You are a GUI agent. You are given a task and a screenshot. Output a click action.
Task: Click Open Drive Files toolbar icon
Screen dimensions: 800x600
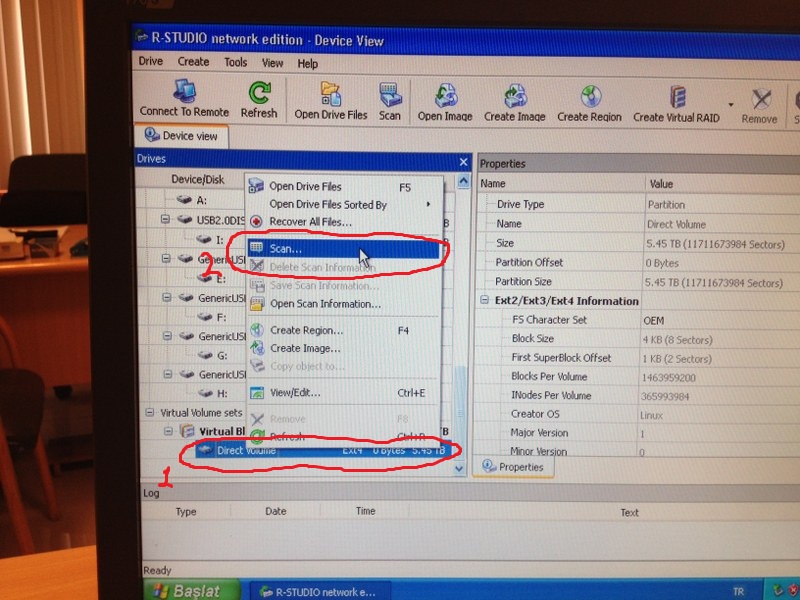331,101
